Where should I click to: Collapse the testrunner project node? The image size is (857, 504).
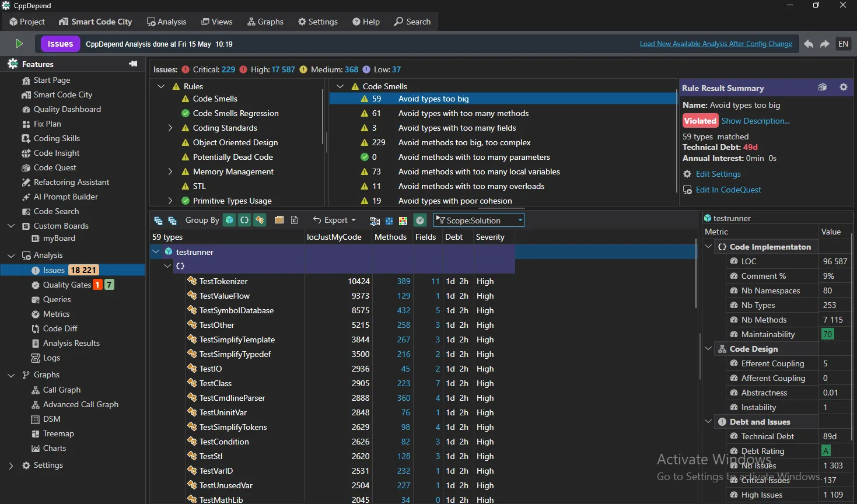(156, 252)
